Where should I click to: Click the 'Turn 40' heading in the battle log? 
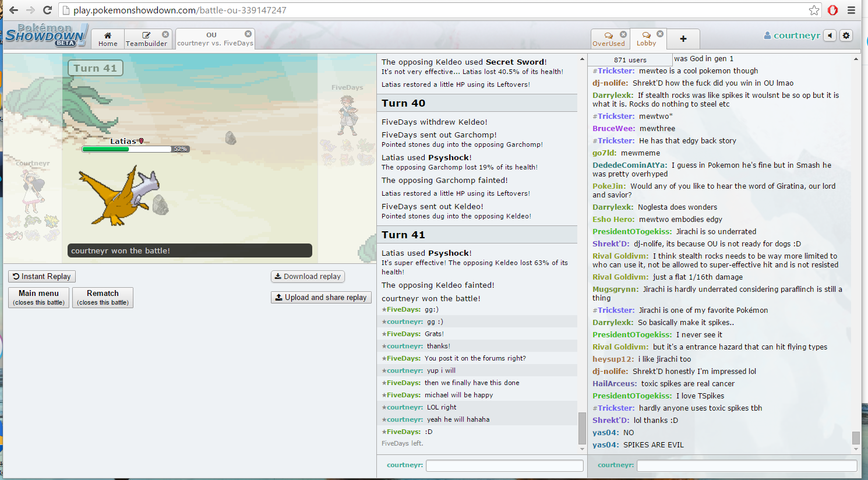coord(404,103)
